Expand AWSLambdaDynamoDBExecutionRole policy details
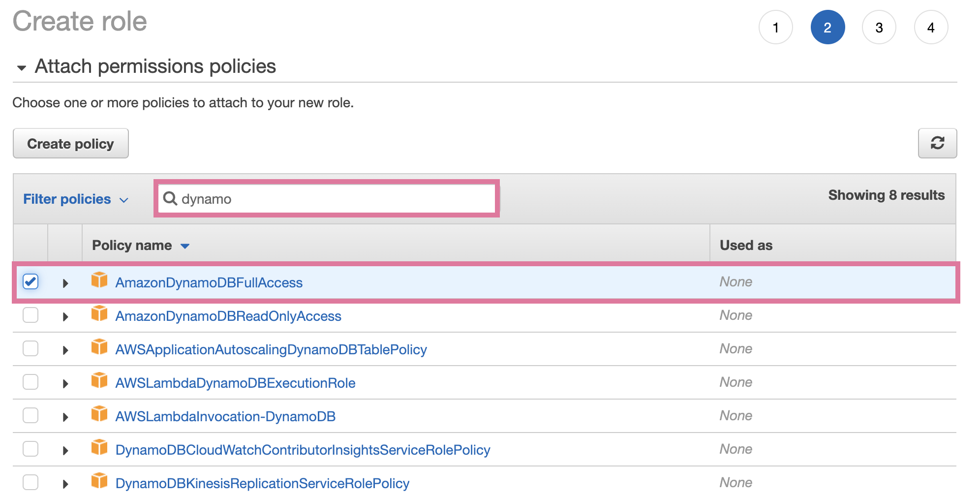Image resolution: width=980 pixels, height=497 pixels. tap(65, 384)
